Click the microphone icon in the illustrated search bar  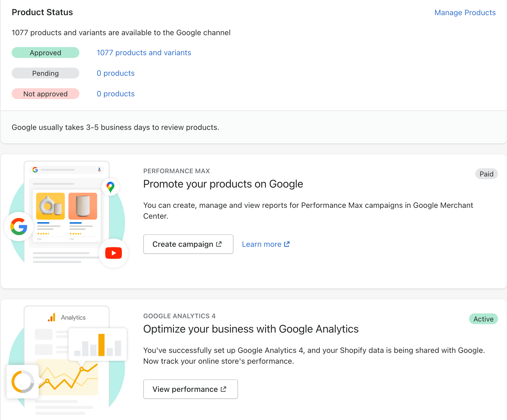click(x=99, y=170)
